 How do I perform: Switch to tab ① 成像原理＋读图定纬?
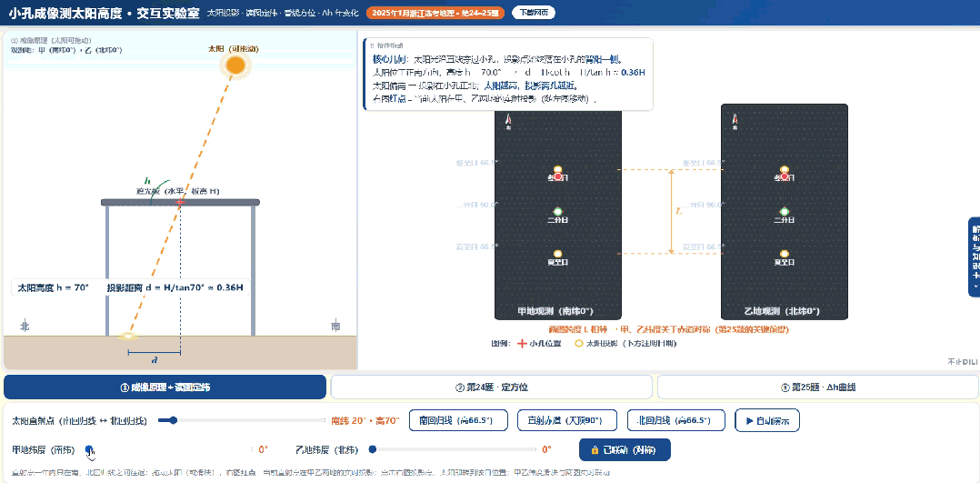point(165,387)
